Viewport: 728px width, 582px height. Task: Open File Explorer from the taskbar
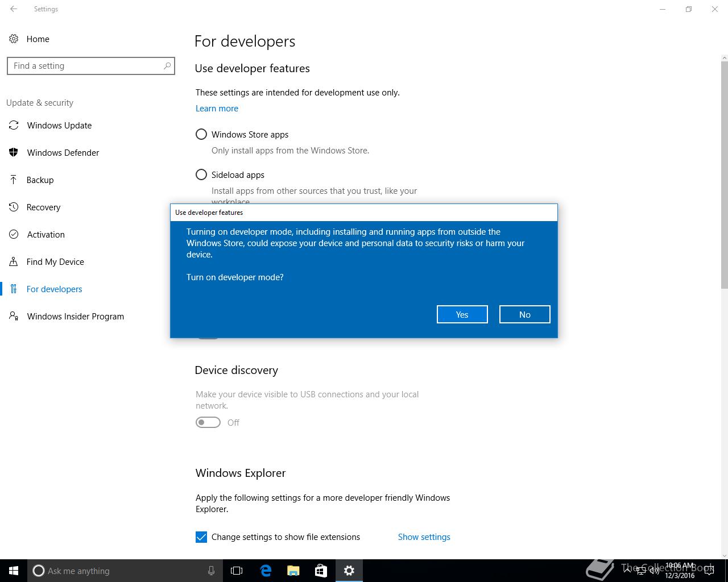tap(293, 571)
